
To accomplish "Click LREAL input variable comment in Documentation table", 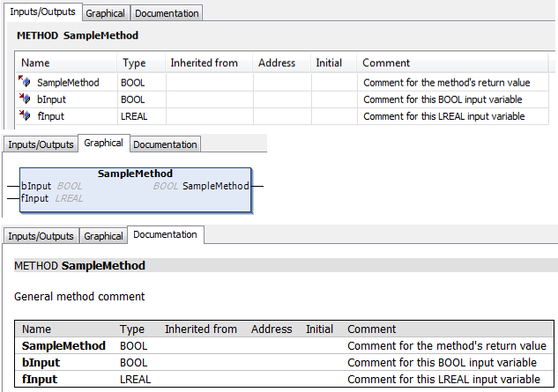I will [x=443, y=379].
